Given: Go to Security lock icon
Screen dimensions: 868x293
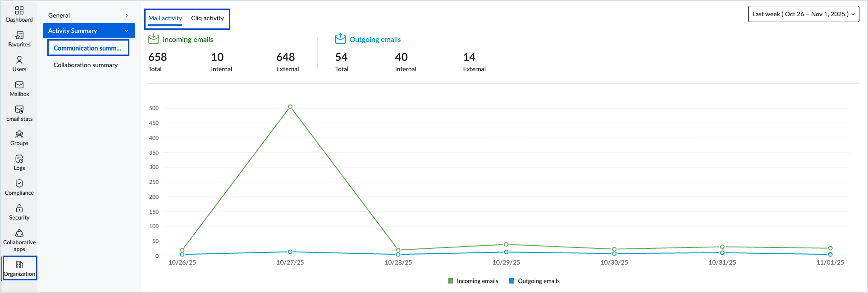Looking at the screenshot, I should (x=19, y=209).
